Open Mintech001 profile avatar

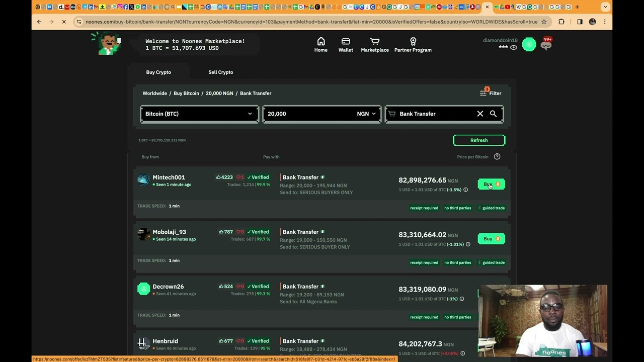pyautogui.click(x=143, y=179)
